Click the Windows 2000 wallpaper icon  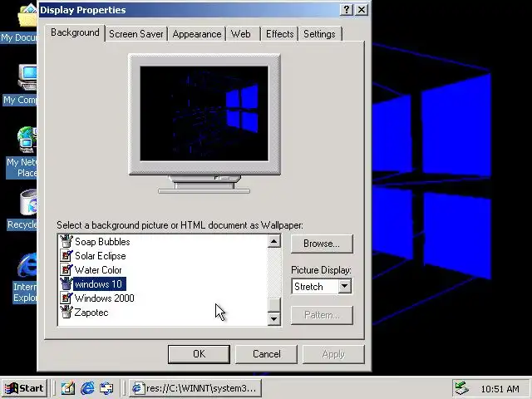point(66,298)
